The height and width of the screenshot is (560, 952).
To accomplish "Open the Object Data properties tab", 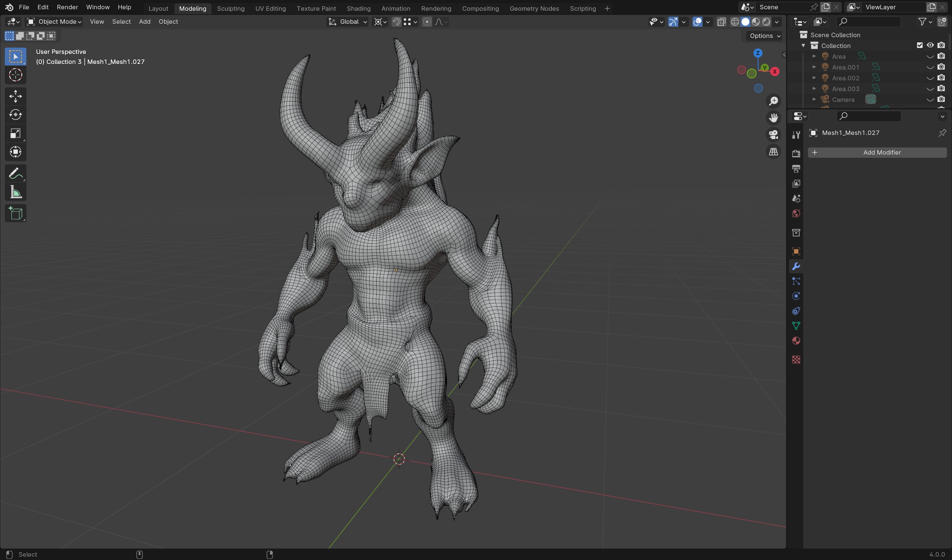I will pyautogui.click(x=796, y=326).
